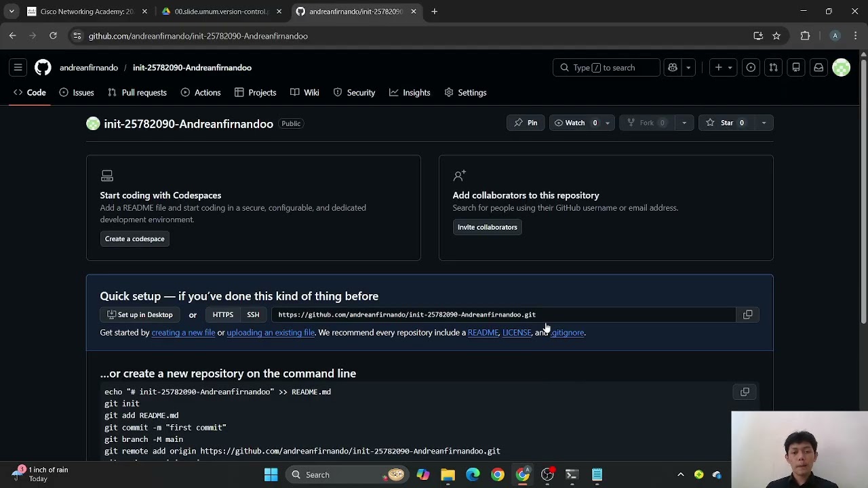The image size is (868, 488).
Task: Open Chrome three-dot menu
Action: pyautogui.click(x=856, y=36)
